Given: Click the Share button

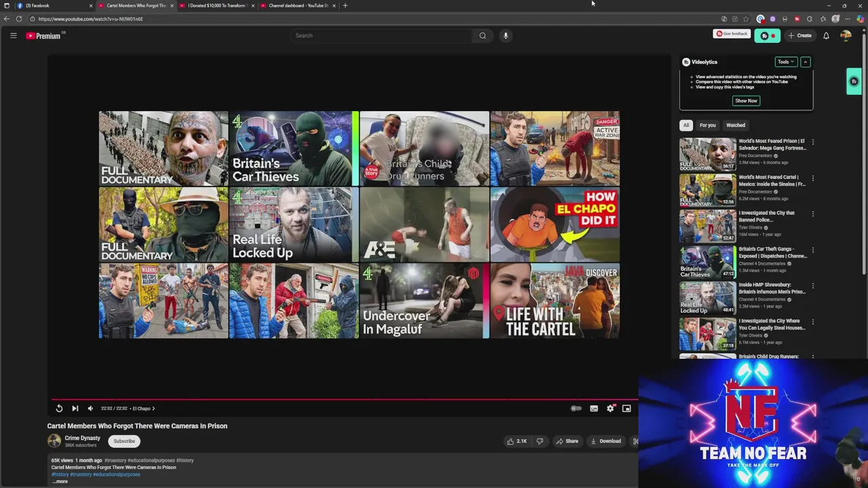Looking at the screenshot, I should click(567, 441).
